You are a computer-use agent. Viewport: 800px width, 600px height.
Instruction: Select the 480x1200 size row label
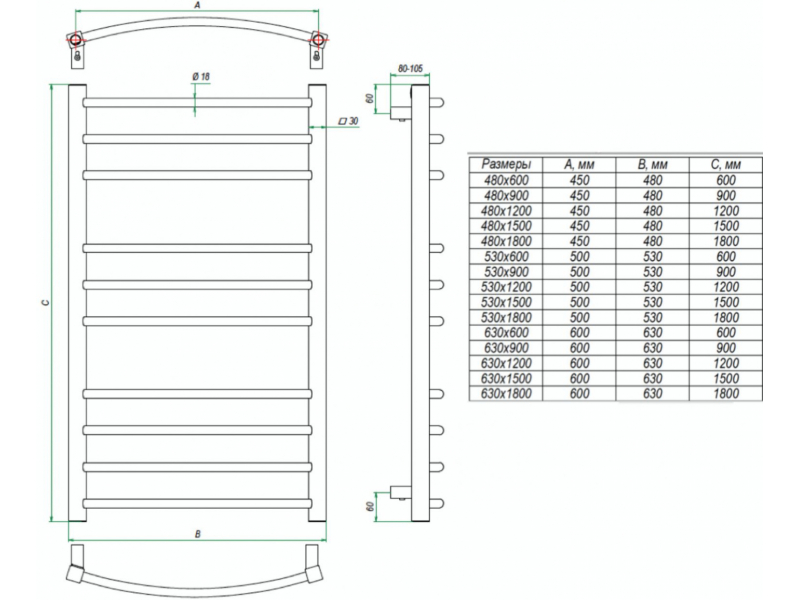coord(506,211)
